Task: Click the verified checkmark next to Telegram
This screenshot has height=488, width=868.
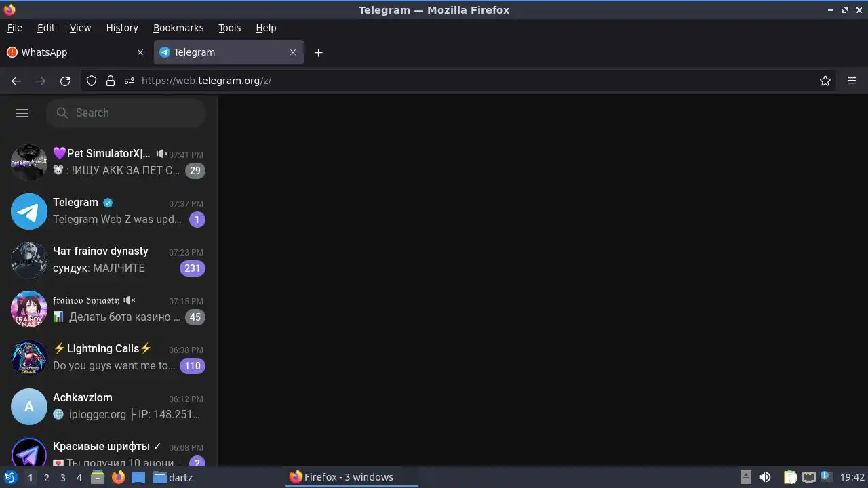Action: pyautogui.click(x=108, y=203)
